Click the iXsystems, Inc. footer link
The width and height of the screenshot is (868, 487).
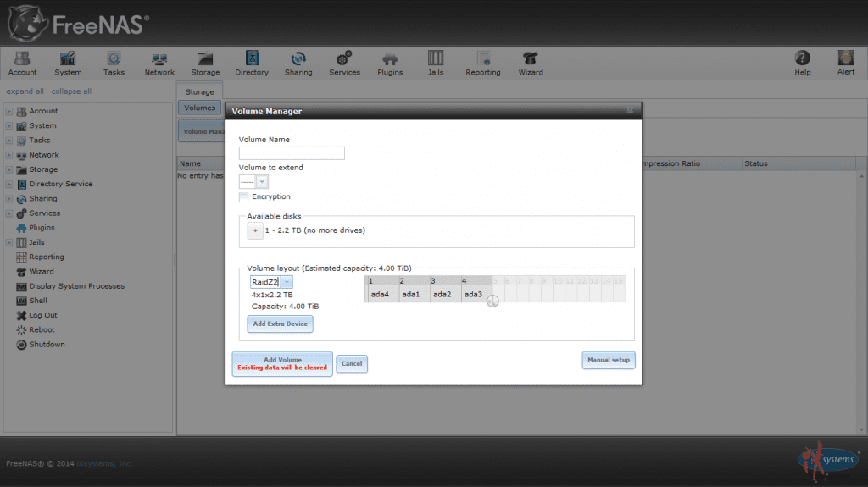104,463
